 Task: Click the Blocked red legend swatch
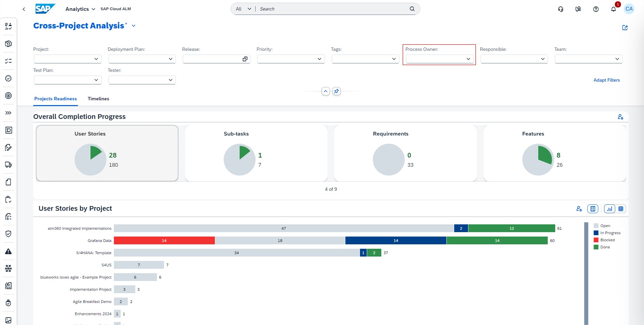[x=596, y=240]
